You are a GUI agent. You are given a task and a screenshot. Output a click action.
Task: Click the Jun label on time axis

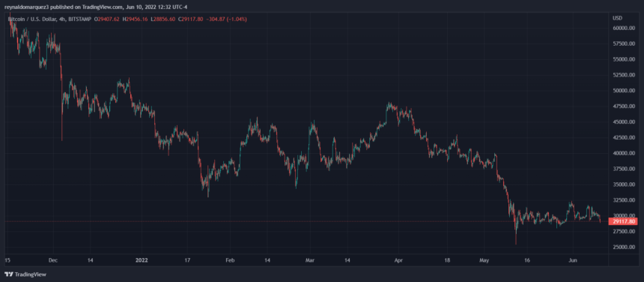[573, 259]
